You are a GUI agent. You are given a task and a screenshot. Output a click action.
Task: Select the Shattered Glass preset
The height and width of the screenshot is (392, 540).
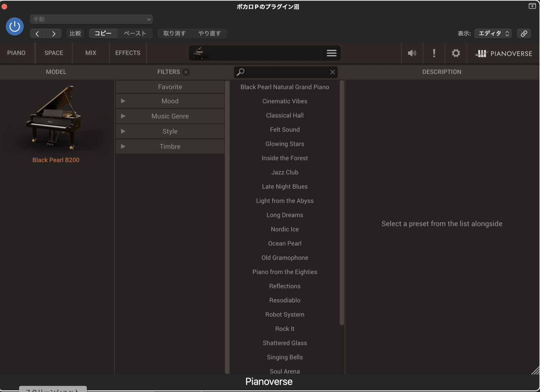(285, 343)
